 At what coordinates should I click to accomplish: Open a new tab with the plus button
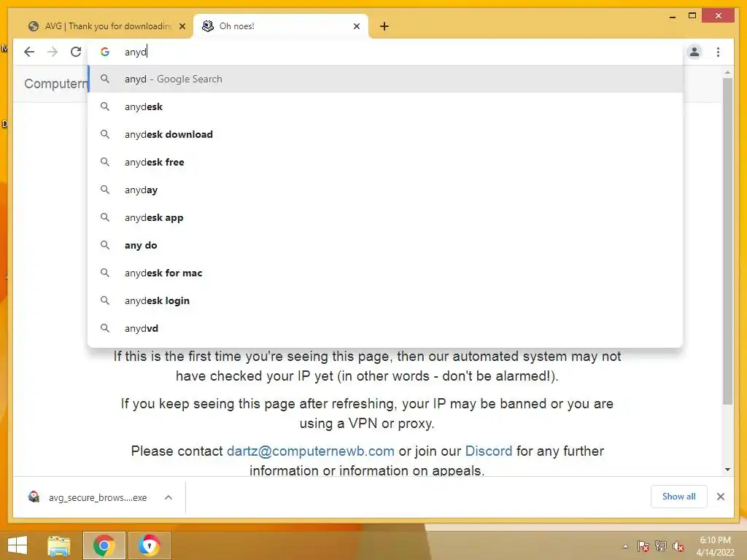pyautogui.click(x=384, y=26)
